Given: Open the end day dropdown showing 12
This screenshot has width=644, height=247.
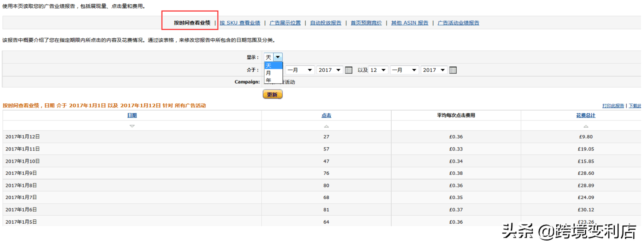Looking at the screenshot, I should tap(378, 70).
